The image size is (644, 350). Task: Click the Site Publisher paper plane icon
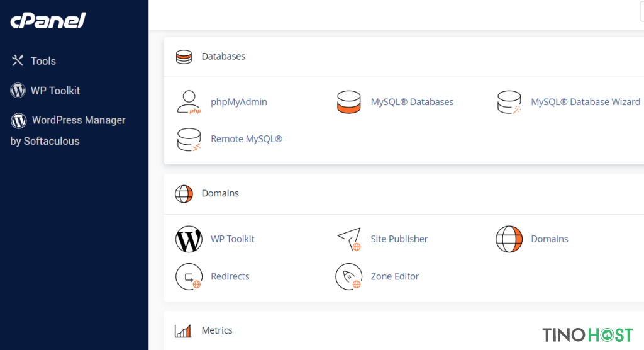[349, 239]
